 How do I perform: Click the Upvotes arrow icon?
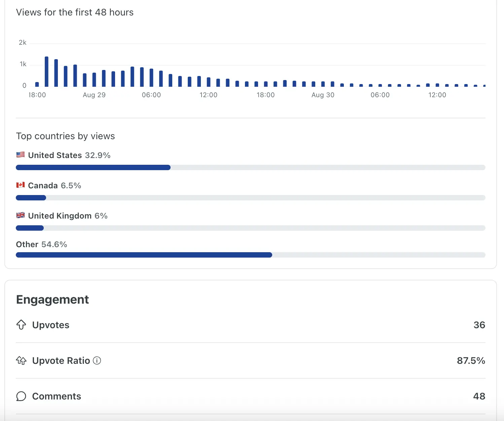click(21, 325)
